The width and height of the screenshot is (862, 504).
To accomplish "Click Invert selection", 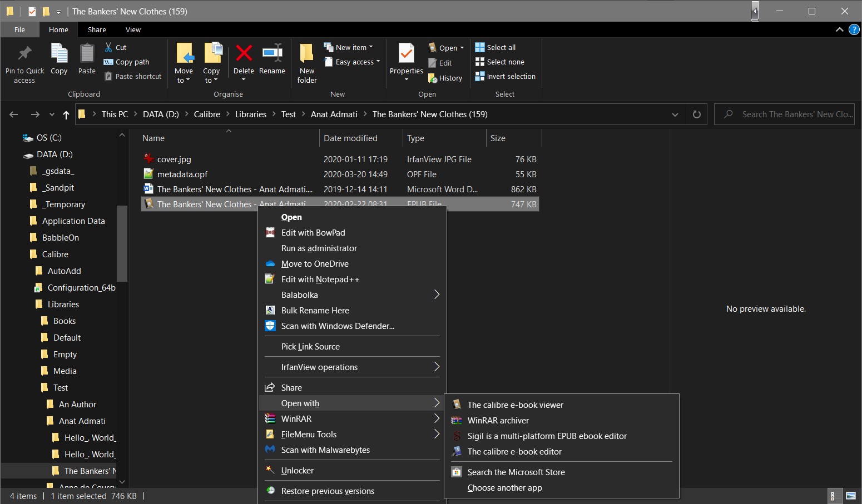I will pyautogui.click(x=506, y=76).
